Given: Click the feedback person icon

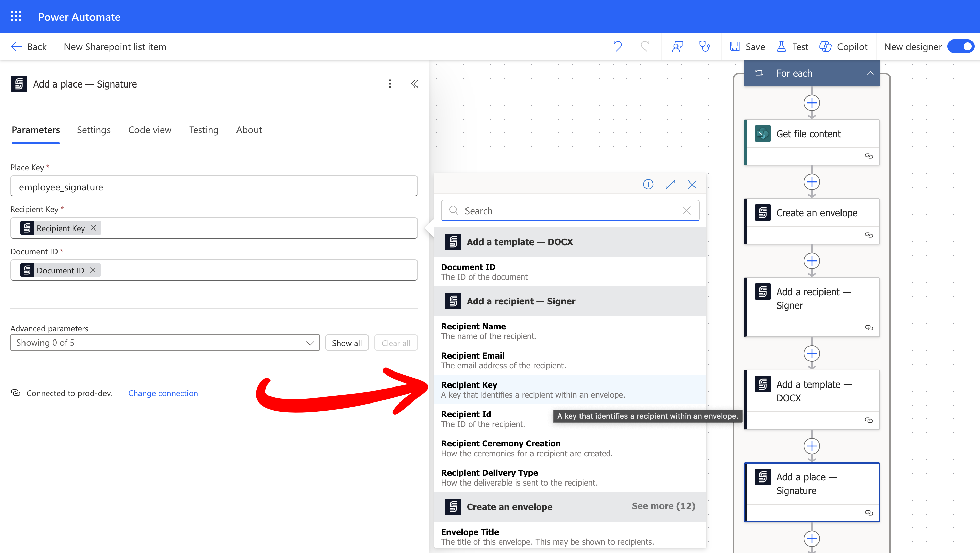Looking at the screenshot, I should tap(677, 46).
